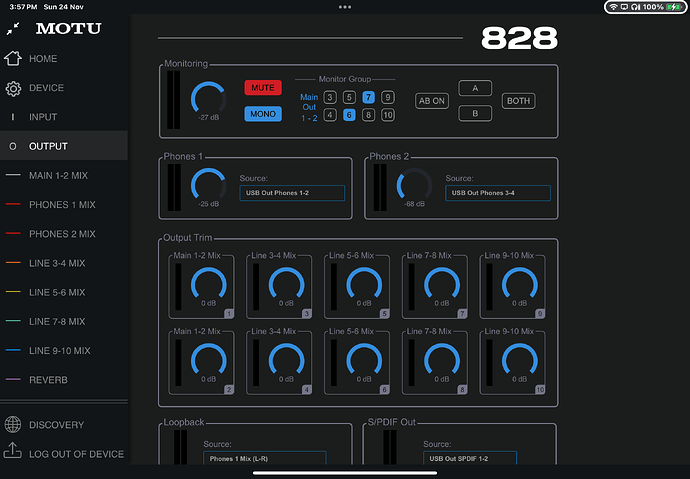This screenshot has width=690, height=479.
Task: Toggle monitor group output 8
Action: pos(368,115)
